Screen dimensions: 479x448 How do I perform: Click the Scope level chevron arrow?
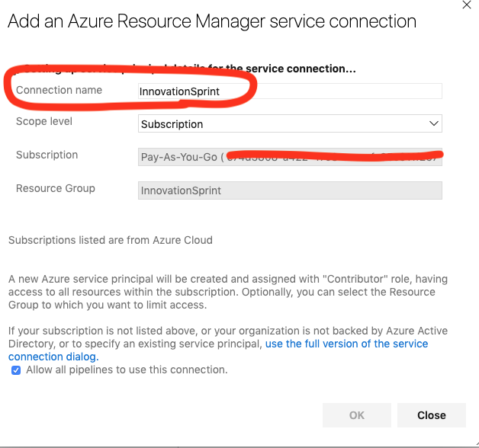[x=434, y=123]
